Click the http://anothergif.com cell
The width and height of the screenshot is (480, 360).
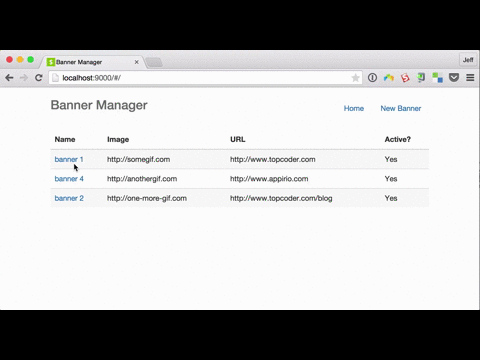[x=142, y=179]
